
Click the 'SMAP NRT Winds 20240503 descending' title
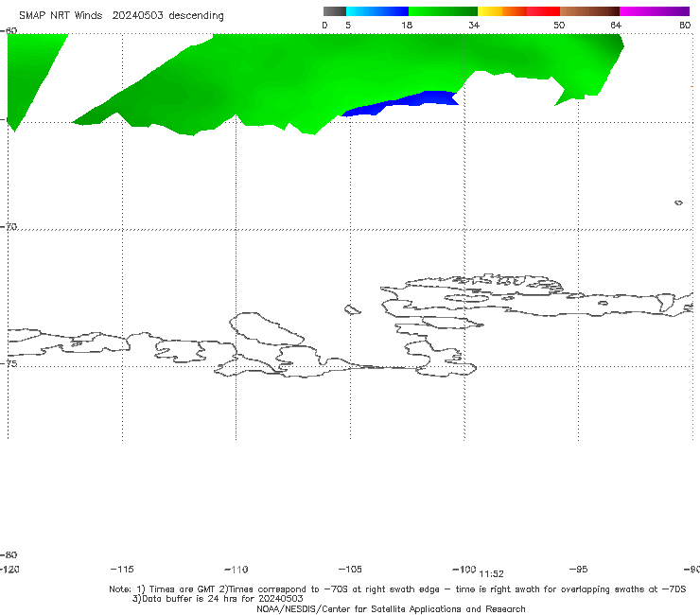pos(121,15)
